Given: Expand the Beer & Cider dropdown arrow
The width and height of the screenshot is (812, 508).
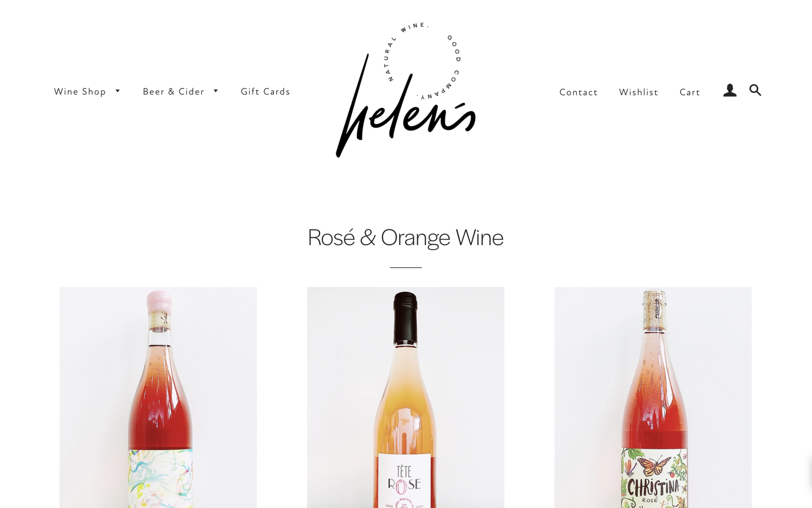Looking at the screenshot, I should (x=216, y=91).
